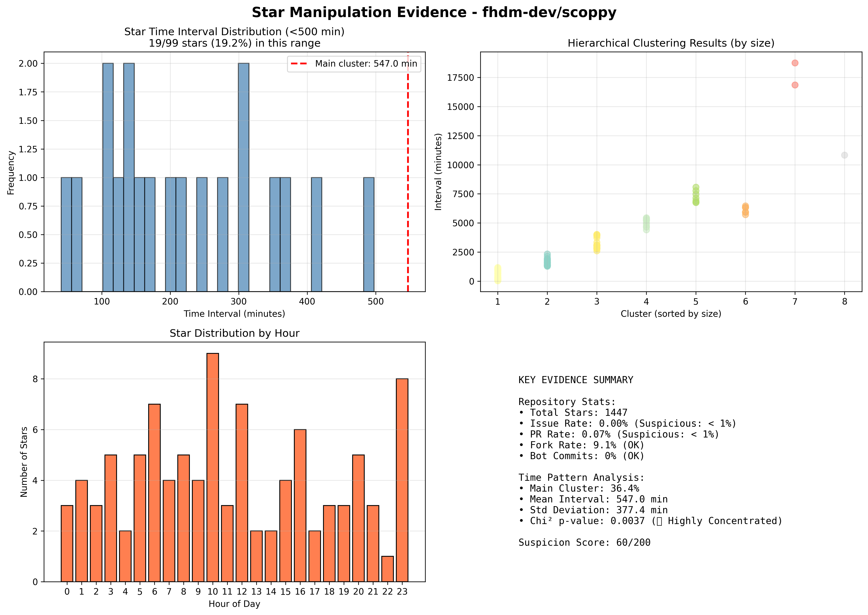The width and height of the screenshot is (868, 615).
Task: Select the orange point group in cluster 6
Action: [x=745, y=210]
